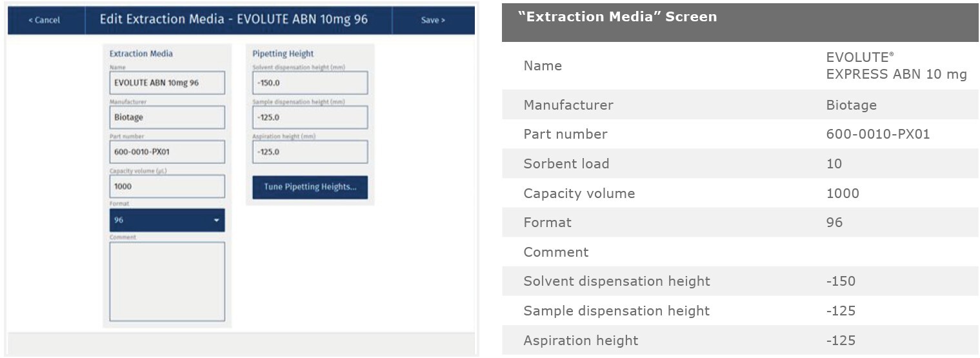Image resolution: width=980 pixels, height=358 pixels.
Task: Click the "Extraction Media" Screen table header
Action: click(x=617, y=17)
